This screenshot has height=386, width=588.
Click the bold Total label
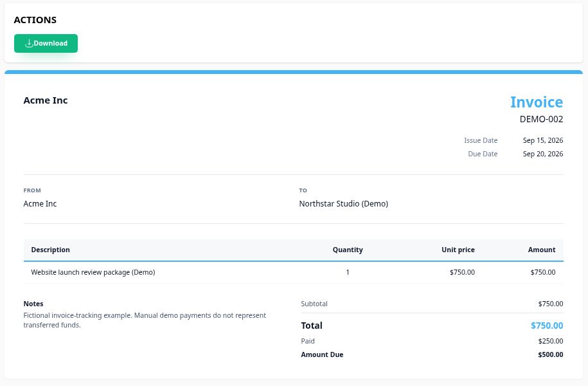click(x=312, y=326)
